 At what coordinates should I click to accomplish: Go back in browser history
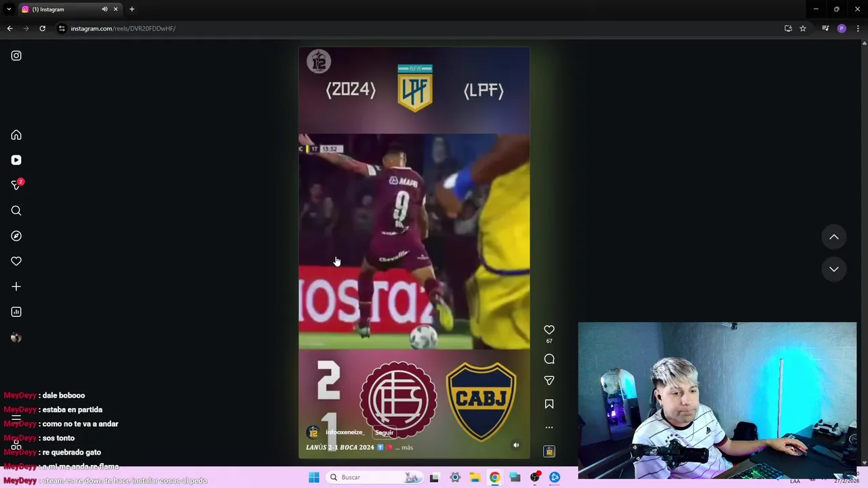pyautogui.click(x=9, y=28)
